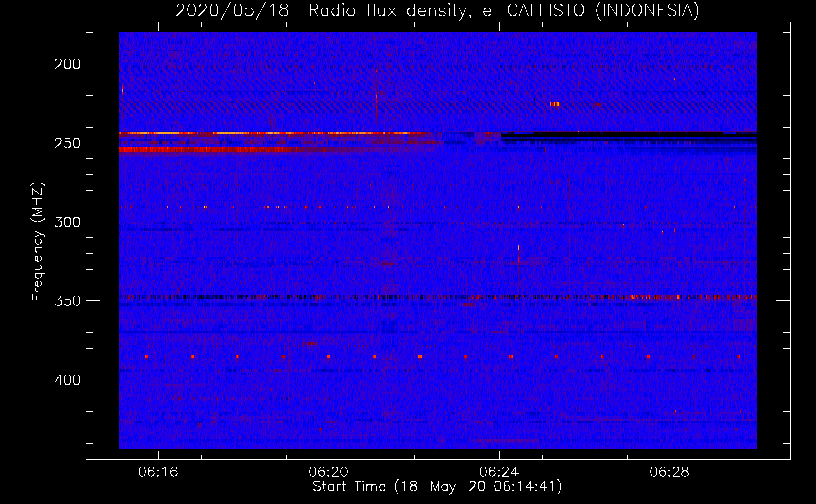The height and width of the screenshot is (504, 816).
Task: Select the 250 frequency tick label
Action: click(x=68, y=143)
